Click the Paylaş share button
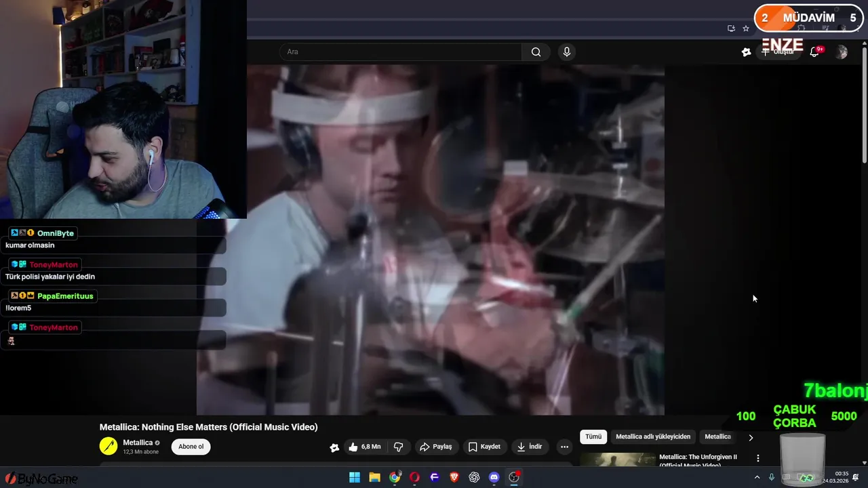This screenshot has height=488, width=868. click(435, 447)
